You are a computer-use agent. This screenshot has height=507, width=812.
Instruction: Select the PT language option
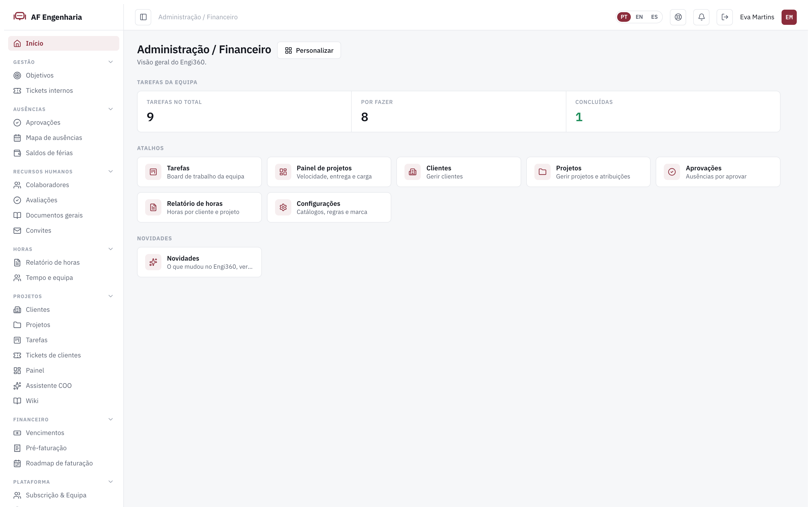624,17
